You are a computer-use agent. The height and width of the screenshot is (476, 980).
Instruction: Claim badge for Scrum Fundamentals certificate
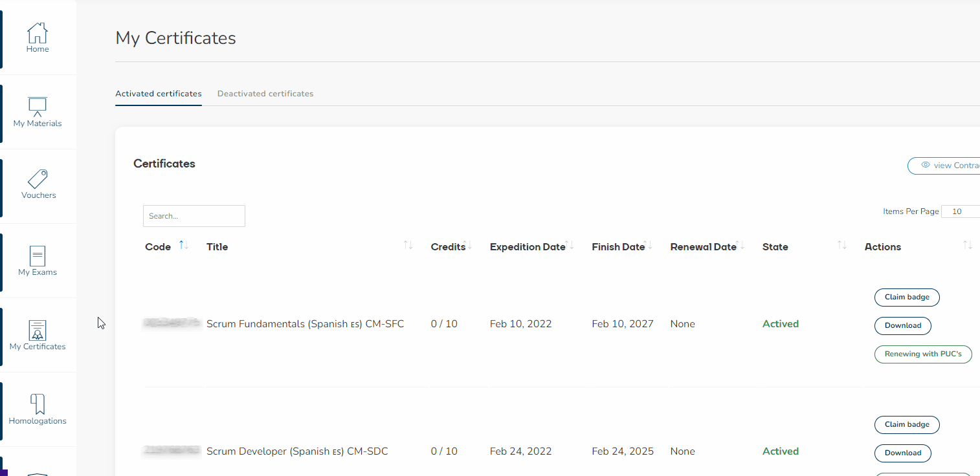click(907, 297)
